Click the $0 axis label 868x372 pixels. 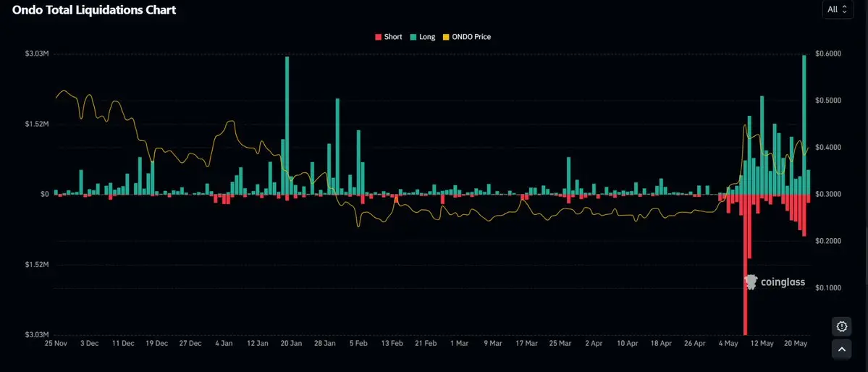coord(44,194)
